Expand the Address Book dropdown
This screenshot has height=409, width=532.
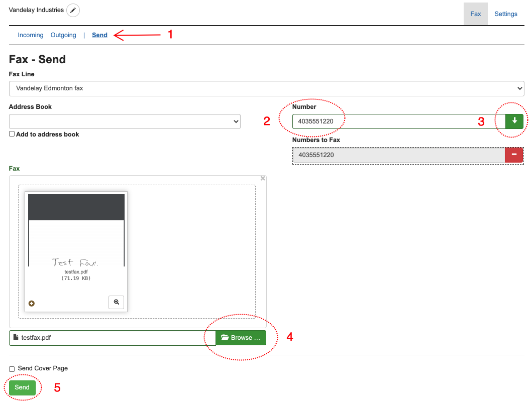125,121
